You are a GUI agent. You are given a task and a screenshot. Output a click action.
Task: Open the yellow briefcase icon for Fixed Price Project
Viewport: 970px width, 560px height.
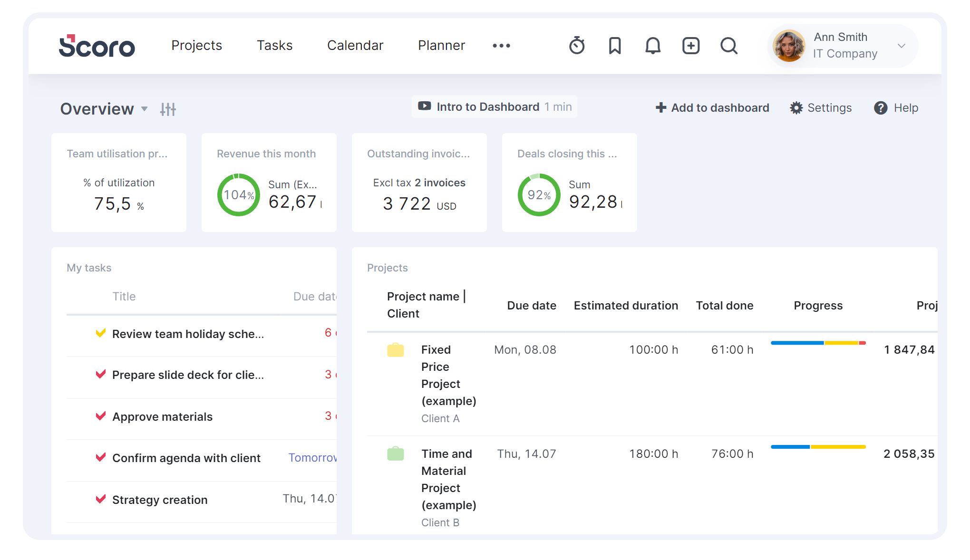(396, 350)
